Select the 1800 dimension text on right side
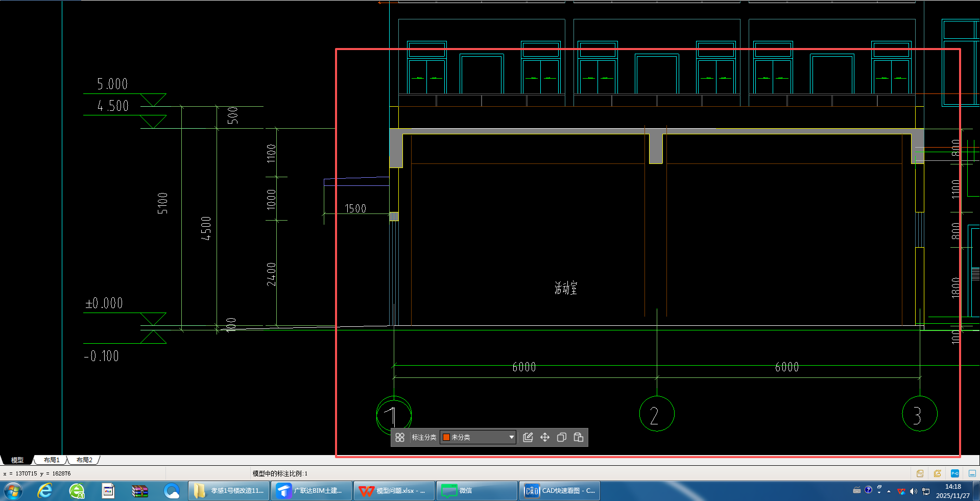The width and height of the screenshot is (980, 501). coord(955,288)
